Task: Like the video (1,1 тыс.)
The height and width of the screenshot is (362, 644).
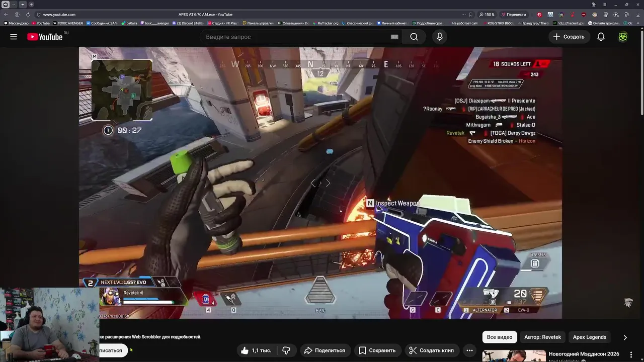Action: 256,350
